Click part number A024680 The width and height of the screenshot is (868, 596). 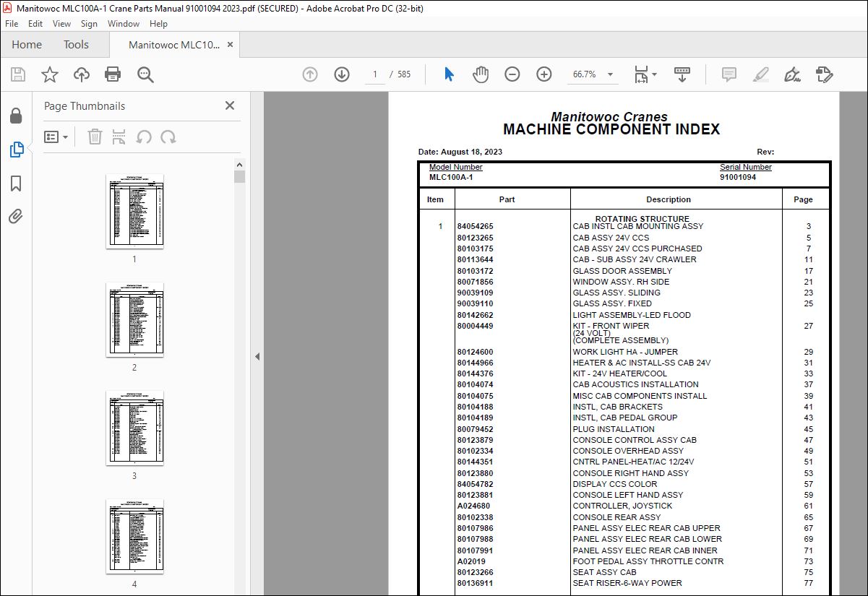(x=473, y=506)
